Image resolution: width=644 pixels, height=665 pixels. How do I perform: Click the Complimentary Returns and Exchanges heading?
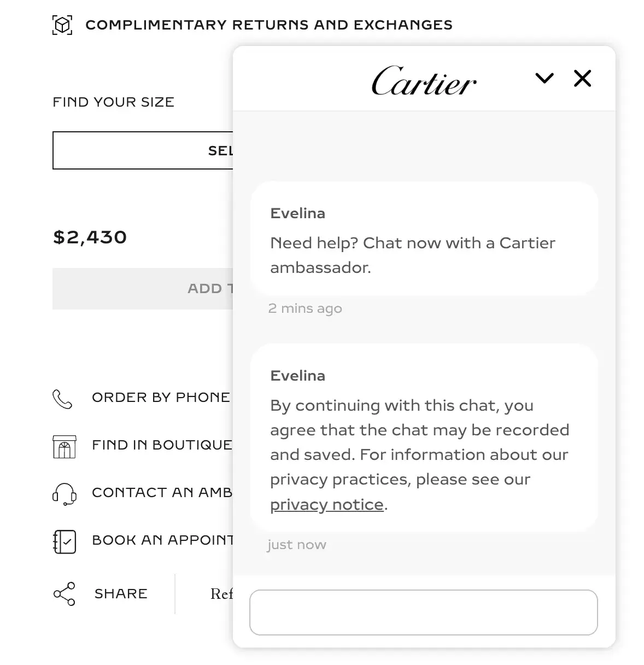[x=269, y=25]
